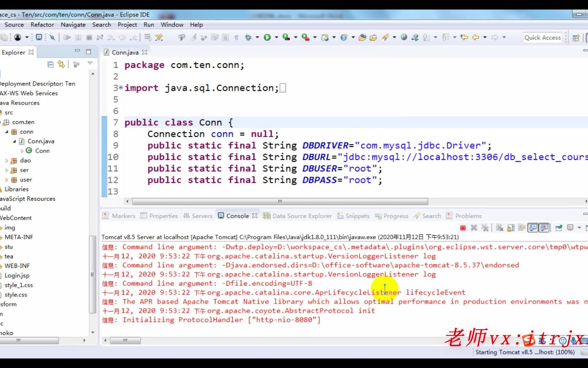Open dropdown arrow next to Run button

(x=276, y=37)
